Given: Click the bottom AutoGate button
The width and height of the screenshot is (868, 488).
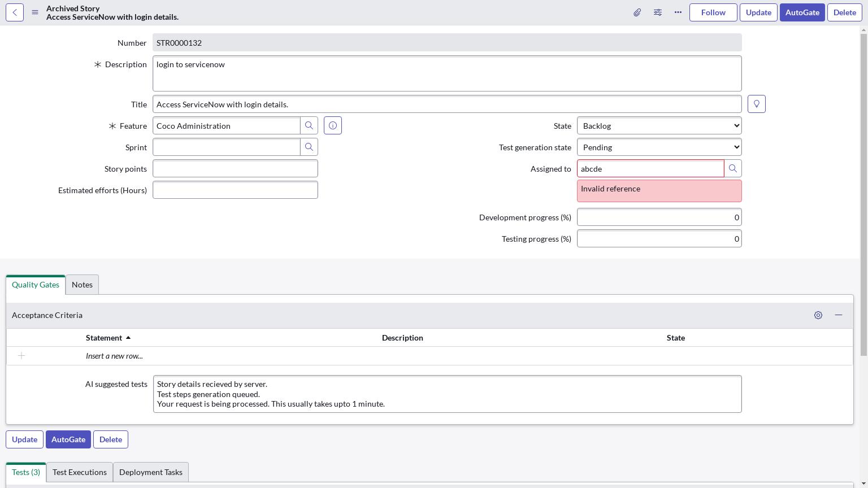Looking at the screenshot, I should coord(68,439).
